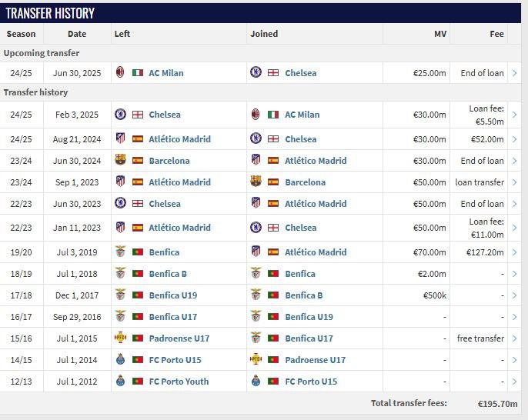528x420 pixels.
Task: Click Portugal flag beside Benfica U19 in 17/18 row
Action: (x=138, y=295)
